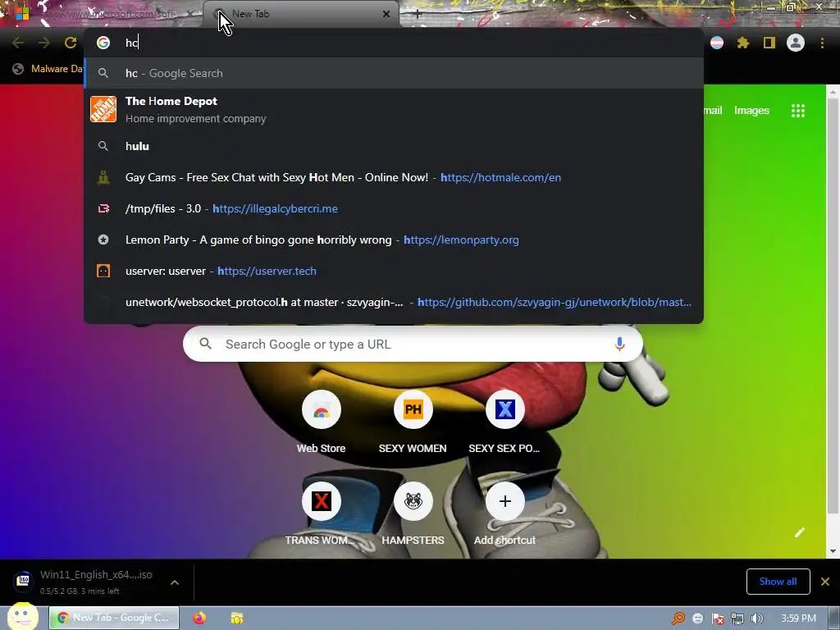
Task: Click the browser forward arrow
Action: point(44,43)
